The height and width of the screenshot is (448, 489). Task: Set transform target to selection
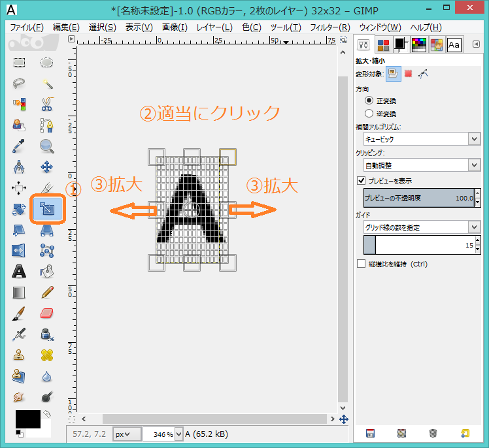pyautogui.click(x=408, y=74)
